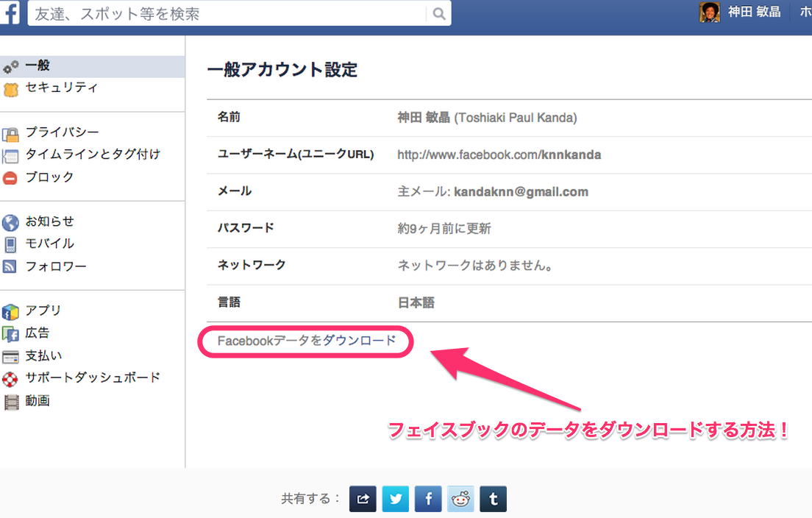The width and height of the screenshot is (812, 518).
Task: Open the 動画 settings page
Action: pyautogui.click(x=38, y=400)
